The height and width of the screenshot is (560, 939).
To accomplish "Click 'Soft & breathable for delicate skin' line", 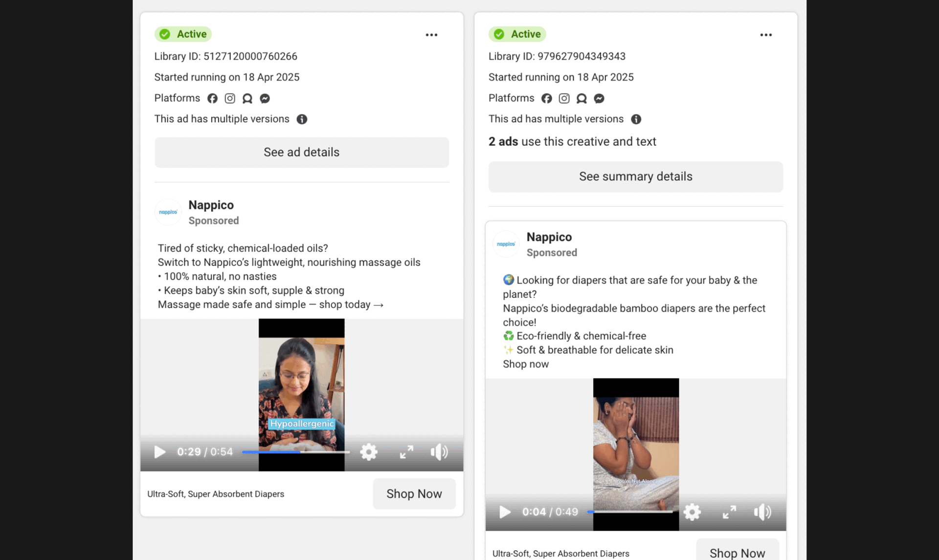I will point(595,350).
